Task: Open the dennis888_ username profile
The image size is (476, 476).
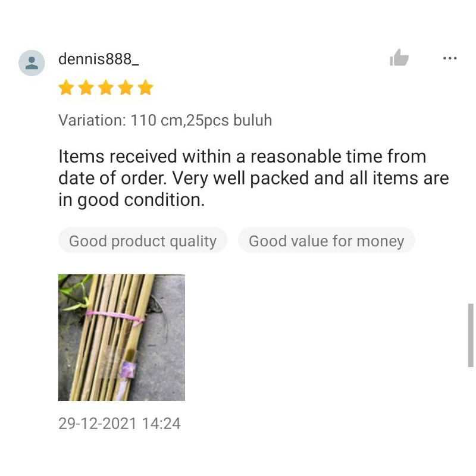Action: coord(99,59)
